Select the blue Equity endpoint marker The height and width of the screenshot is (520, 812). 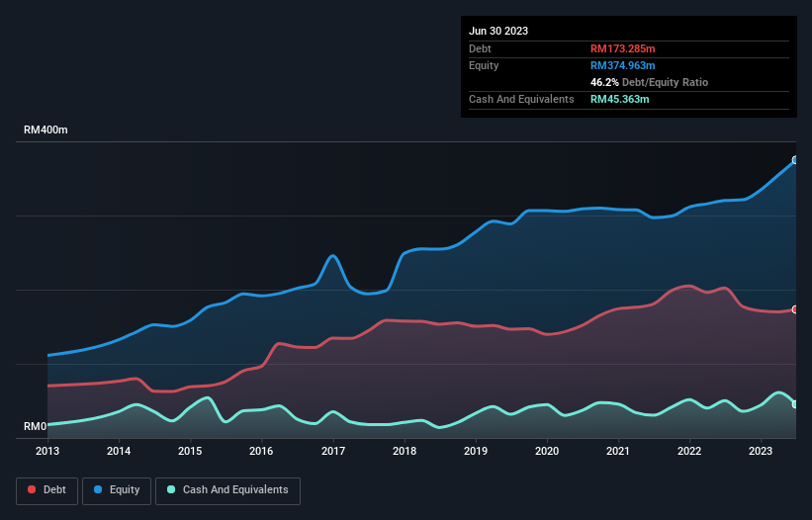(795, 160)
